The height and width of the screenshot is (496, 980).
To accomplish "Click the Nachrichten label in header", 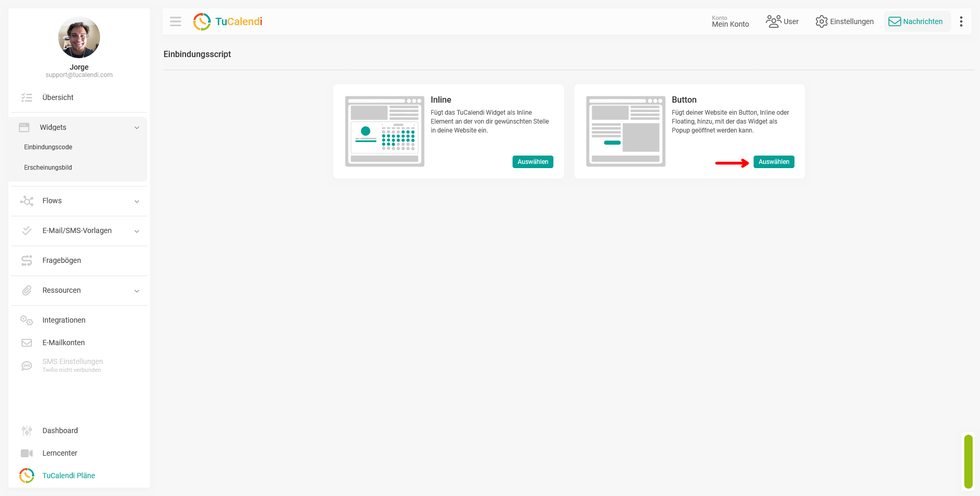I will point(923,21).
